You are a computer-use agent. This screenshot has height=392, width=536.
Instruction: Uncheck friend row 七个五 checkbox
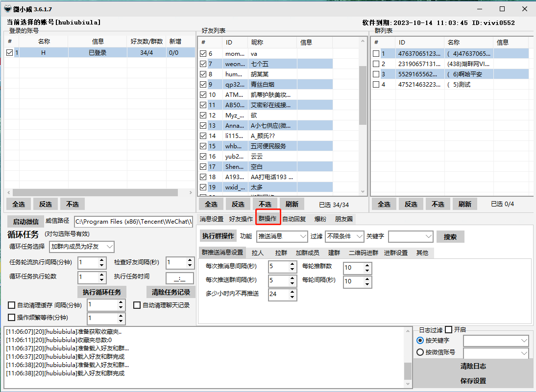click(203, 64)
